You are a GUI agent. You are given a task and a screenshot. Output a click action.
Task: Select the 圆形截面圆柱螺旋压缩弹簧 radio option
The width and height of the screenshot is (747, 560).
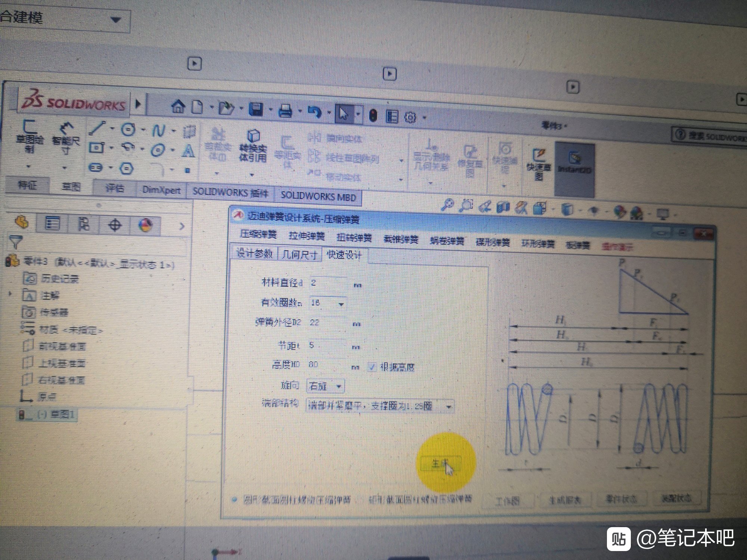pos(234,500)
